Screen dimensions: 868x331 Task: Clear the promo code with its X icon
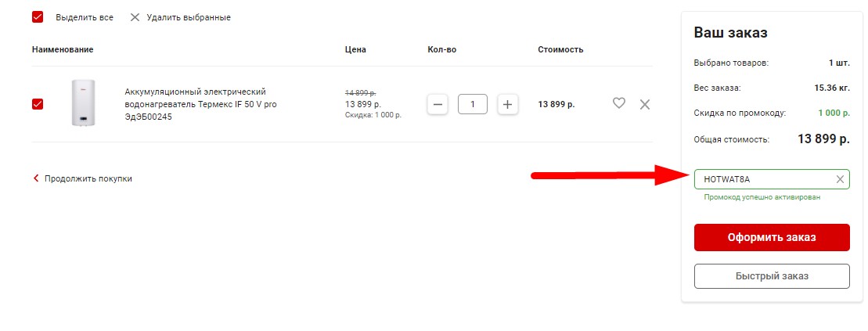(840, 179)
